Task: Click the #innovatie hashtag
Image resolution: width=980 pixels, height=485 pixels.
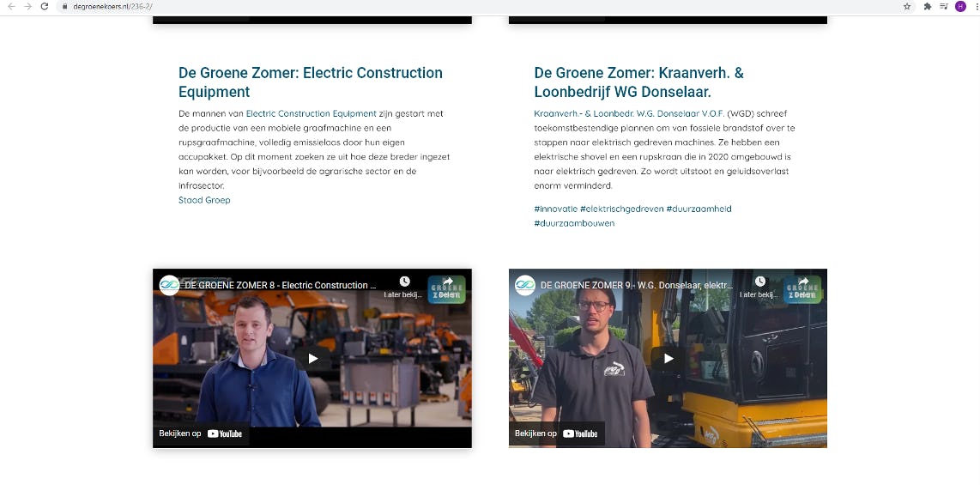Action: 555,209
